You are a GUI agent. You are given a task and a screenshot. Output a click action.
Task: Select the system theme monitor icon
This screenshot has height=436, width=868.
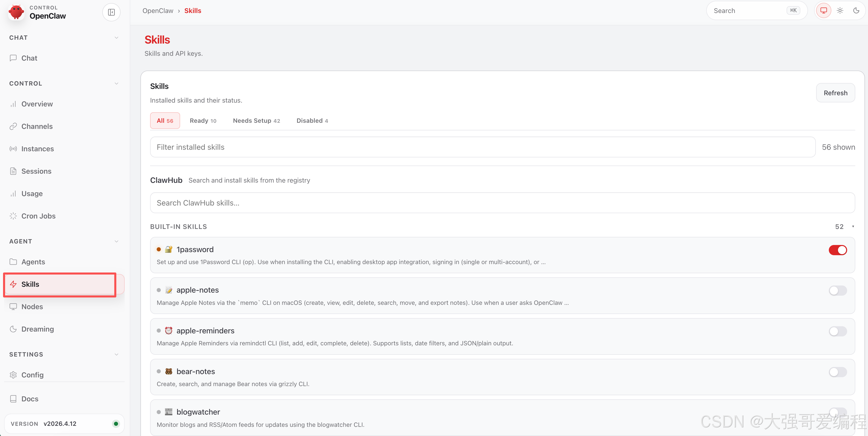tap(823, 10)
